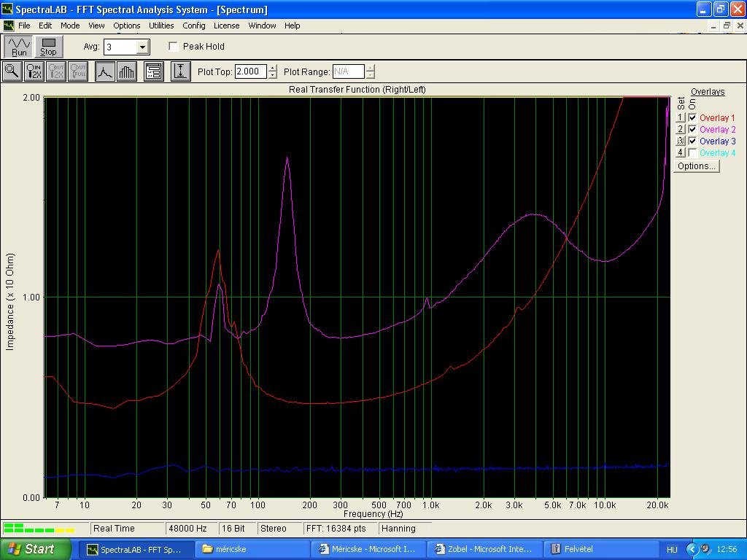Click the Plot Range N/A field
The width and height of the screenshot is (747, 560).
[348, 71]
